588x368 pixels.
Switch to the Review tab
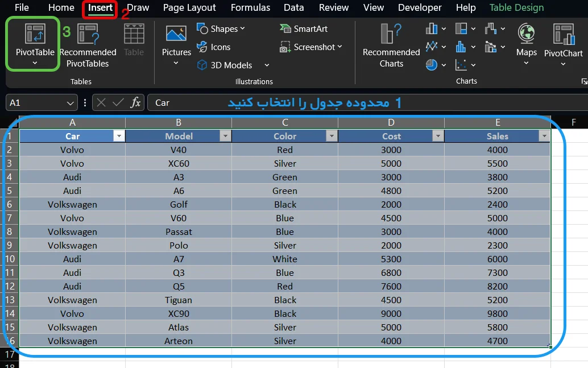coord(334,7)
